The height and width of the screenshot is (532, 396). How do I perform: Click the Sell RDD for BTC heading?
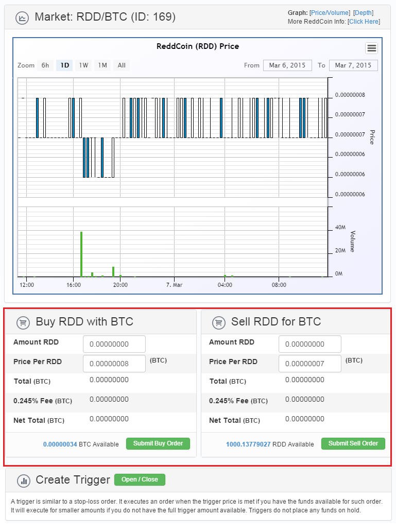tap(276, 322)
